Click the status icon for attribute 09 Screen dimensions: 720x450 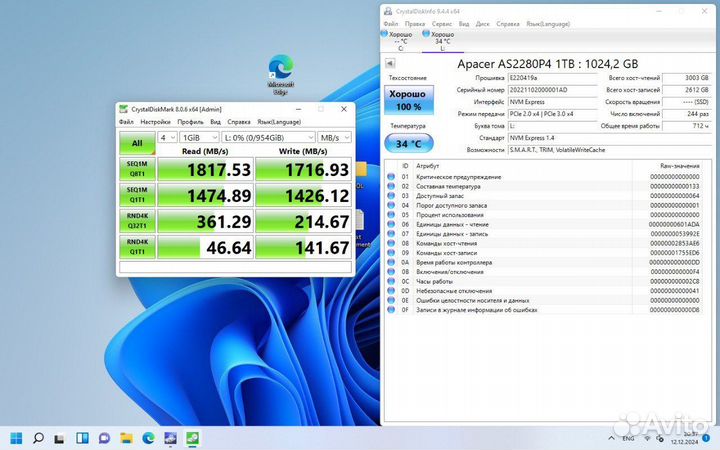391,253
